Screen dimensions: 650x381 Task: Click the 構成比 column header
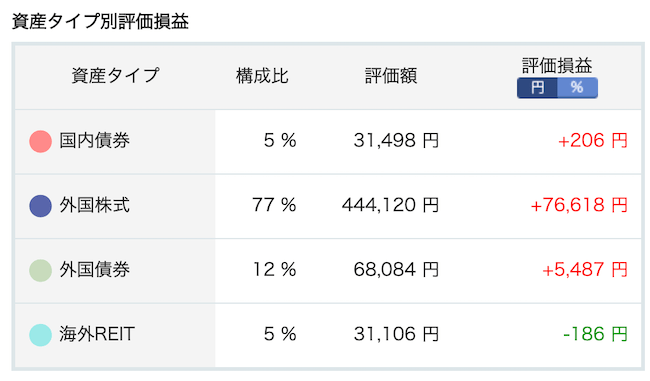pyautogui.click(x=262, y=76)
